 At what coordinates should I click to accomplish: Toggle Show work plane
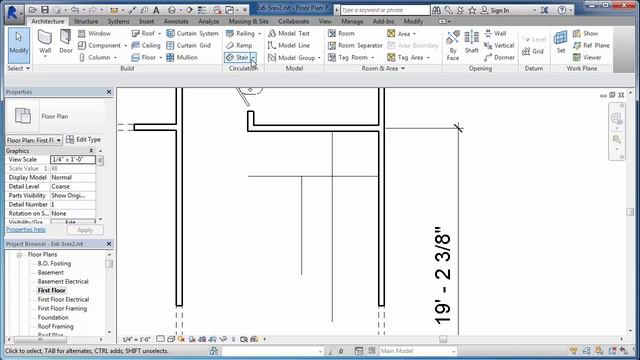pyautogui.click(x=585, y=33)
